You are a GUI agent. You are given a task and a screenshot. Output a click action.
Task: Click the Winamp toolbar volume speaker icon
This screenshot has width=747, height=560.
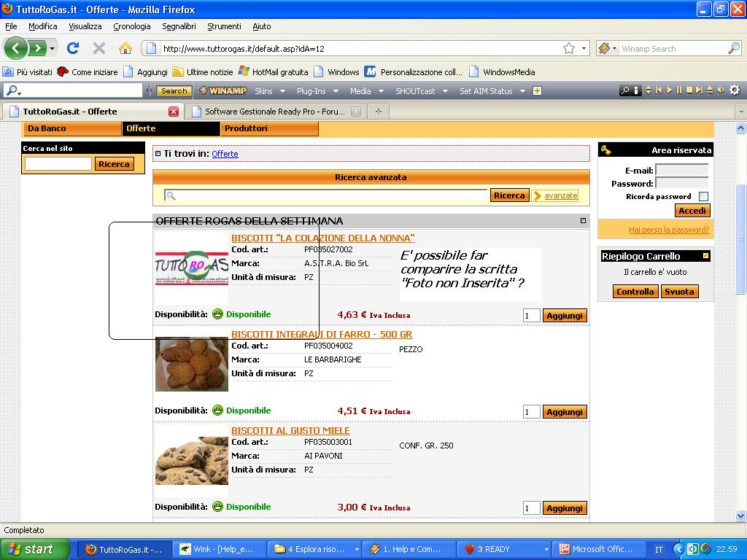click(x=720, y=90)
